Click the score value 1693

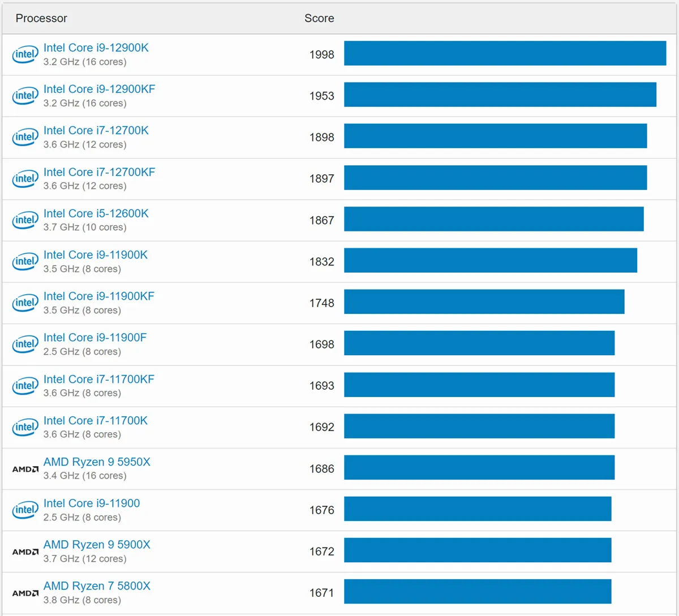pyautogui.click(x=322, y=386)
